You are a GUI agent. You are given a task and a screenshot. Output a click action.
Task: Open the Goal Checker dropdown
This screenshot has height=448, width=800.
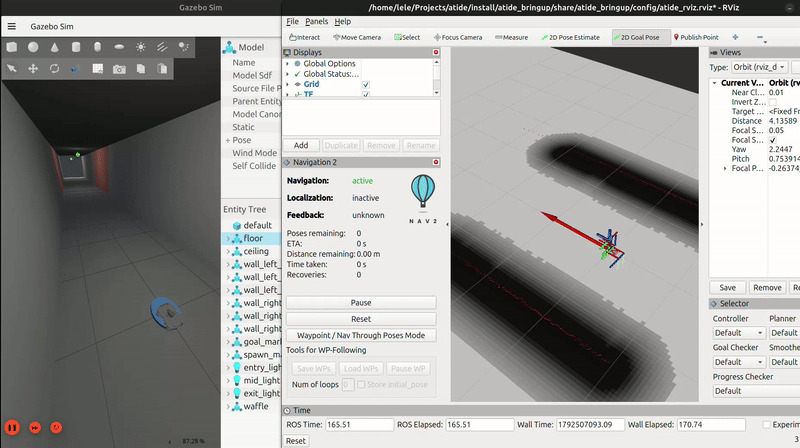pos(739,362)
